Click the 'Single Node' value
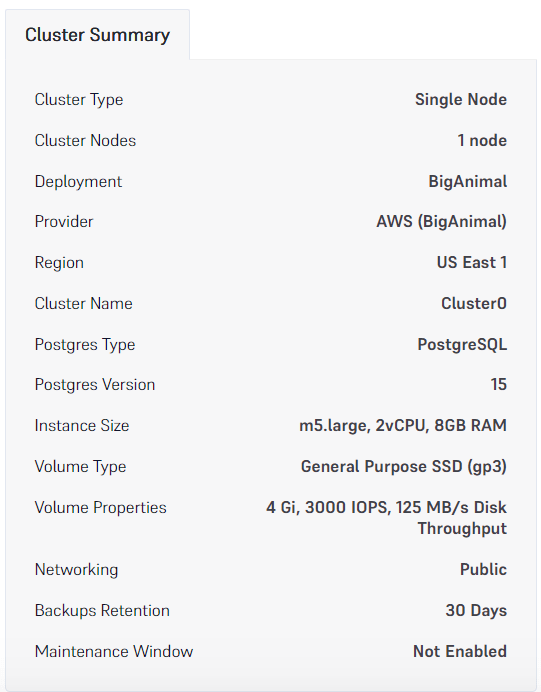Image resolution: width=541 pixels, height=692 pixels. tap(461, 99)
